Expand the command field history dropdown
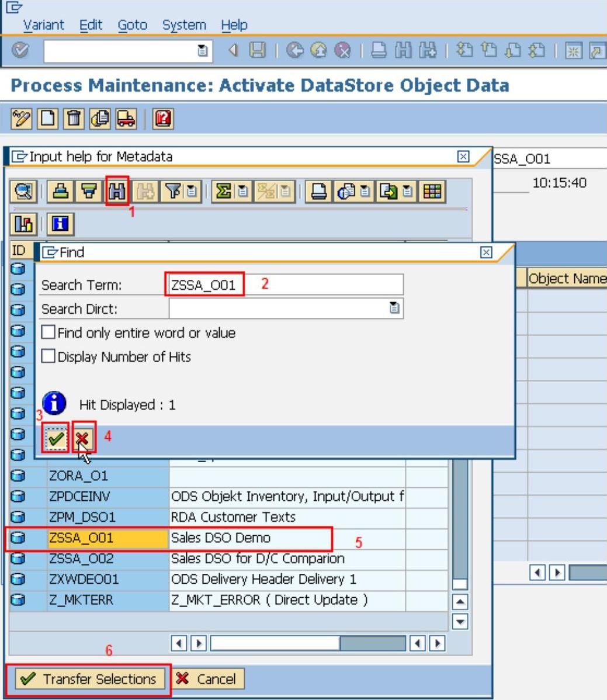 click(202, 51)
